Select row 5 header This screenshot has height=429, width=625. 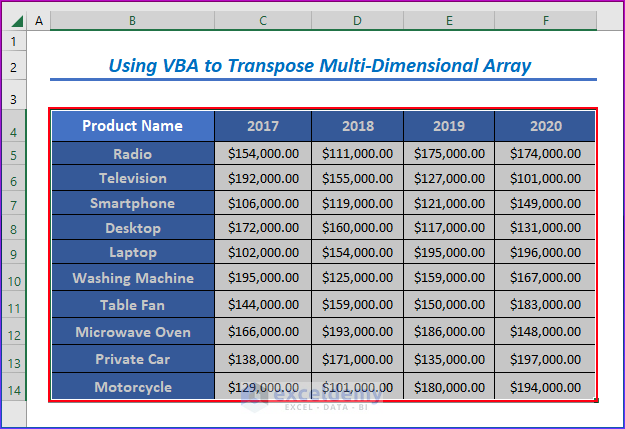tap(14, 153)
